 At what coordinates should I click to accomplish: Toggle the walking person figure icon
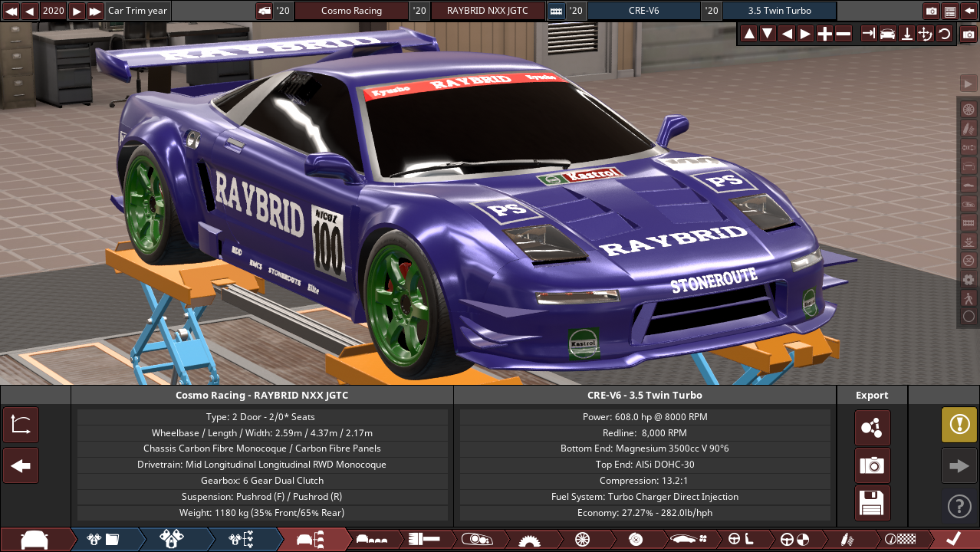coord(968,297)
